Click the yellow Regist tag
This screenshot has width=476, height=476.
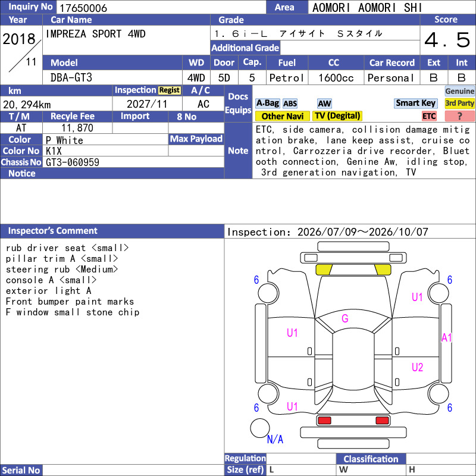pyautogui.click(x=170, y=90)
